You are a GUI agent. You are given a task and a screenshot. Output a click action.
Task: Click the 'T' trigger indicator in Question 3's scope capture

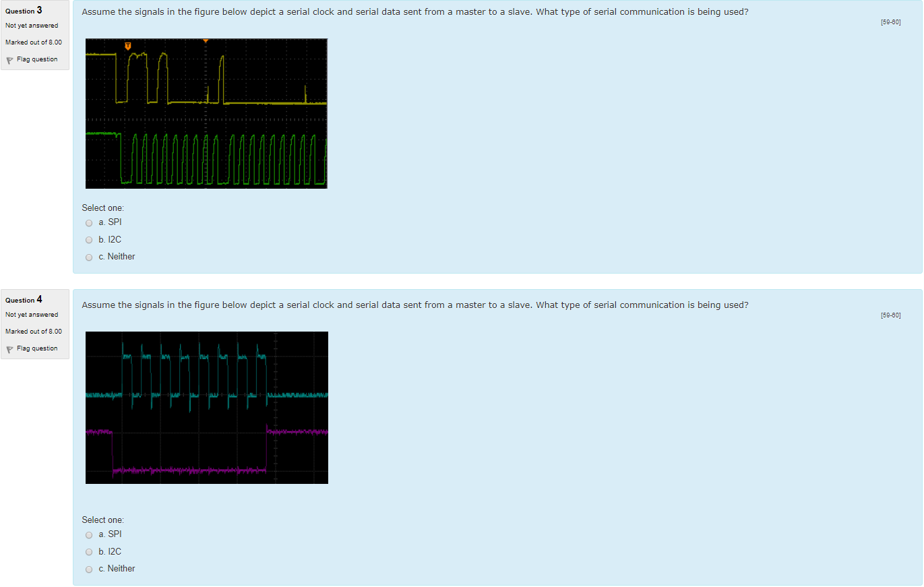coord(127,44)
